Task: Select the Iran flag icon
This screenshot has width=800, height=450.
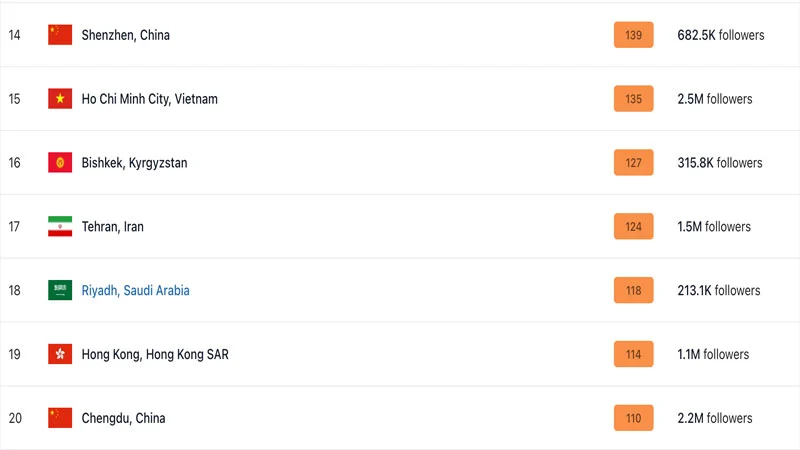Action: click(60, 227)
